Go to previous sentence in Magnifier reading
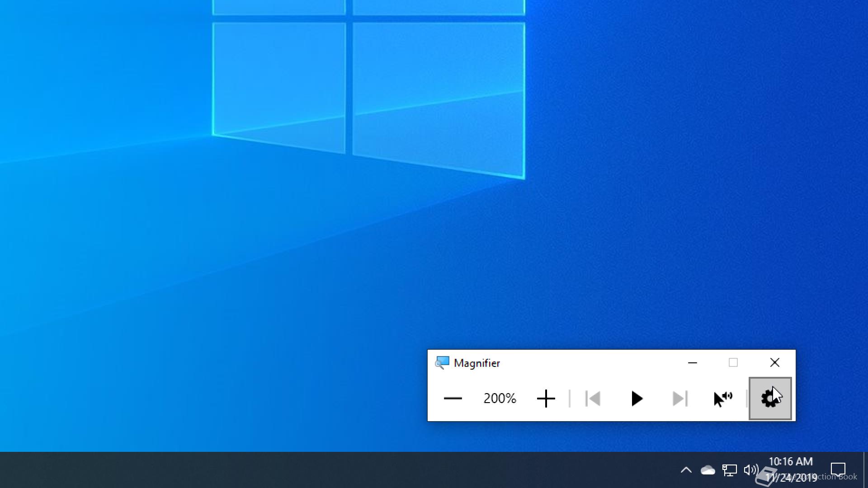The image size is (868, 488). 593,399
